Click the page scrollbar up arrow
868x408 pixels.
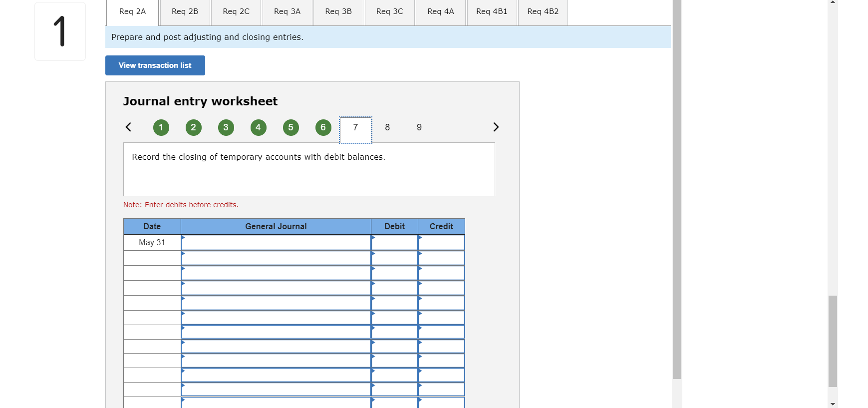[x=833, y=2]
